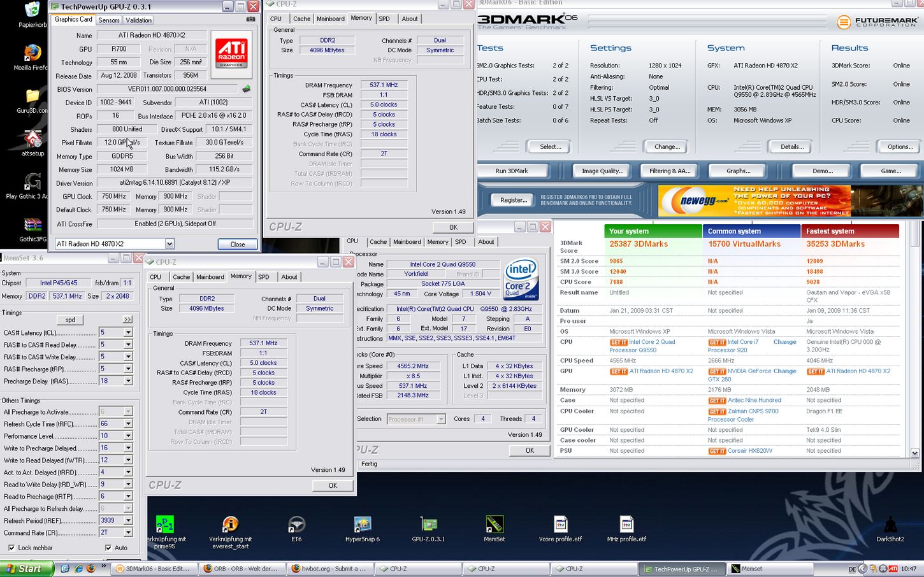Open the GPU-Z.0.3.1 desktop icon
924x577 pixels.
[x=429, y=524]
